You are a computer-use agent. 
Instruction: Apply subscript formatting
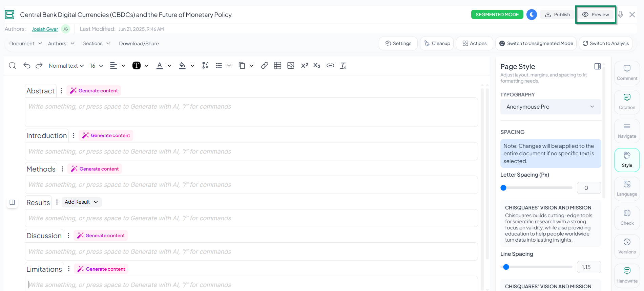pos(317,66)
